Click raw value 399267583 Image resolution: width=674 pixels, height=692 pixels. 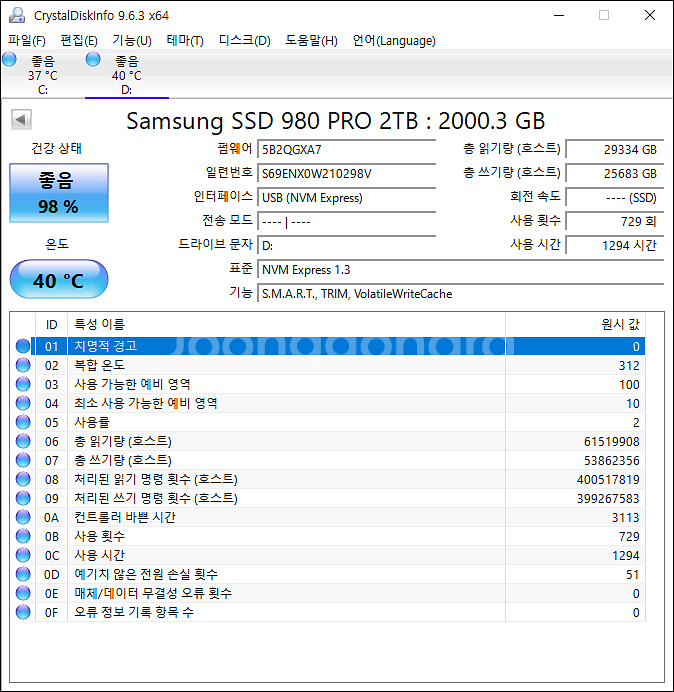(x=608, y=498)
